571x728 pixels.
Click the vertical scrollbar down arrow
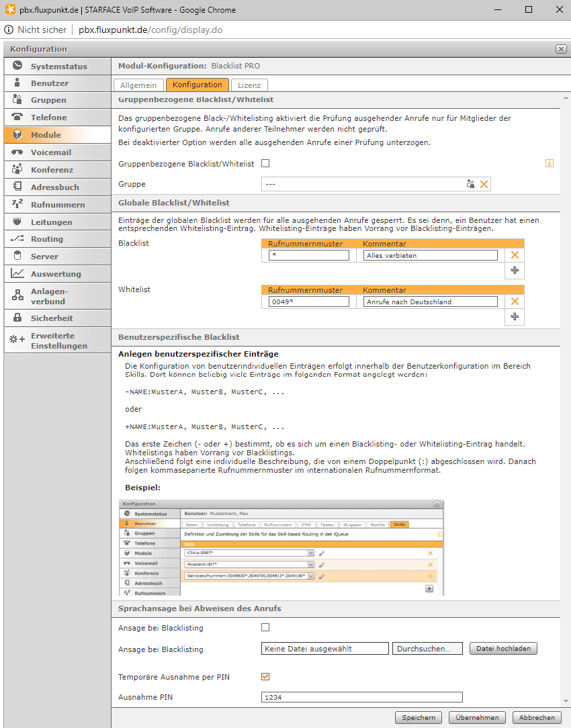(566, 701)
